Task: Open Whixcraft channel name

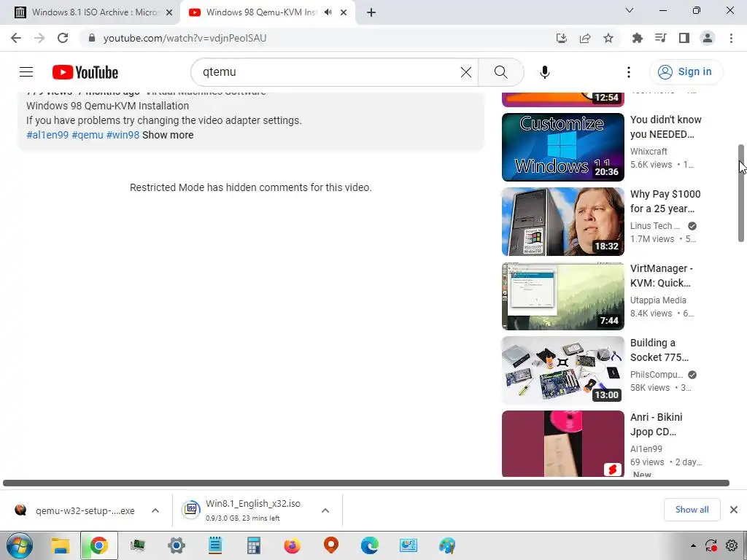Action: [649, 152]
